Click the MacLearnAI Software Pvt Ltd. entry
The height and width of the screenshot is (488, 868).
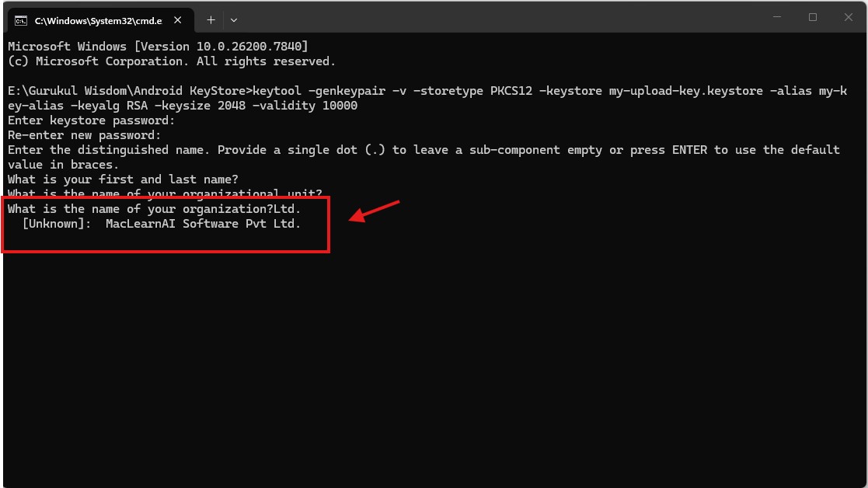203,224
